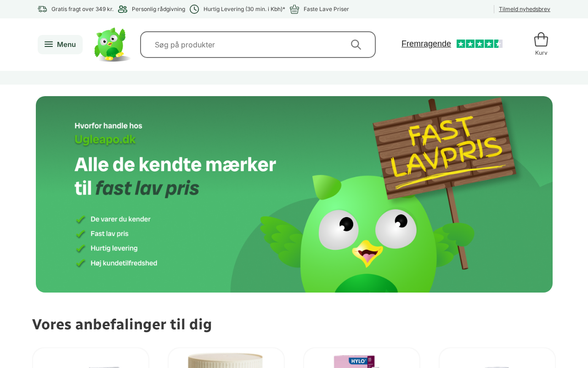Open the first recommended product card
The width and height of the screenshot is (588, 368).
point(90,358)
